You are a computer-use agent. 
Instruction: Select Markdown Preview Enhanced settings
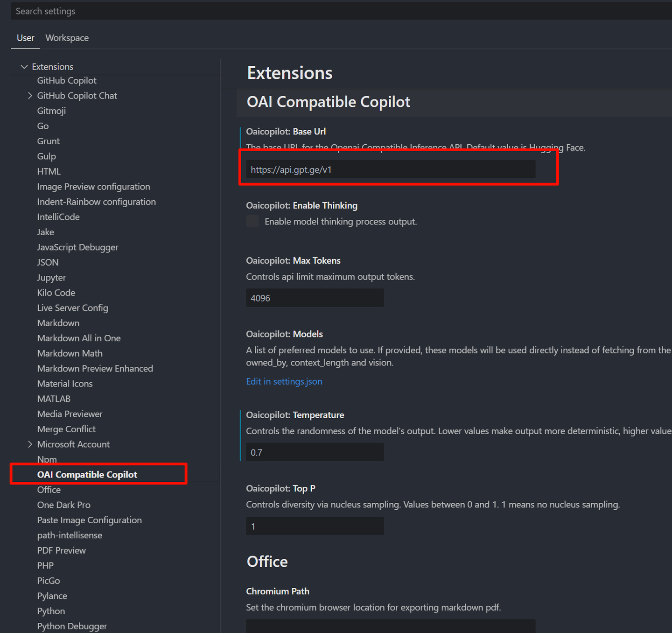(95, 368)
